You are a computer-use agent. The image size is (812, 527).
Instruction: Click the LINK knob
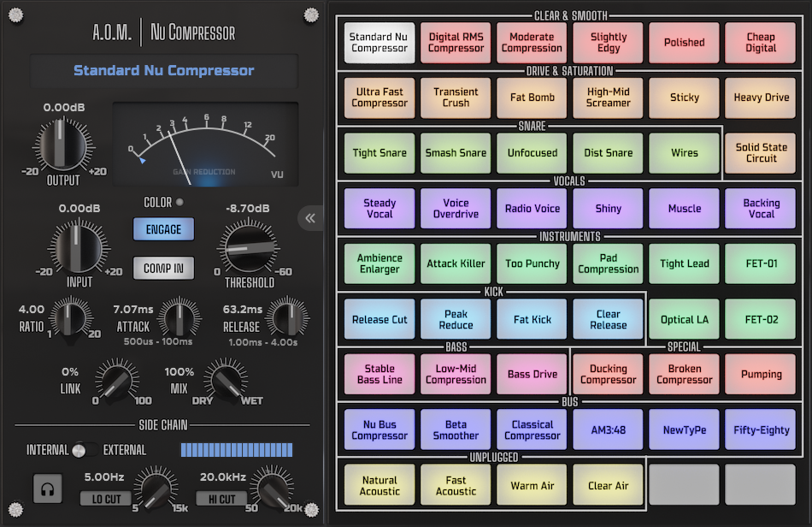pos(117,381)
